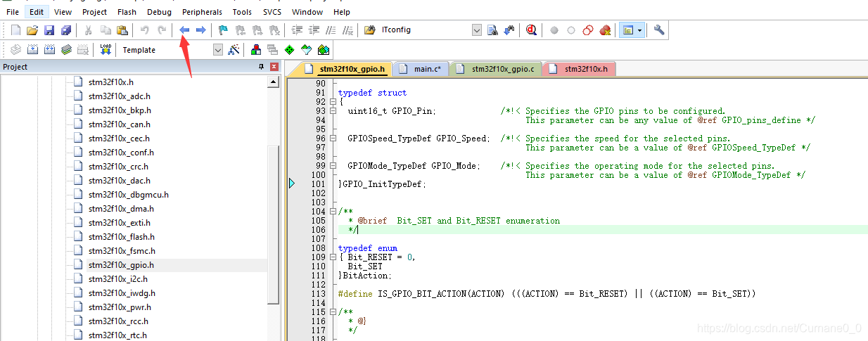Create a new file from the toolbar
Screen dimensions: 868x341
[15, 30]
